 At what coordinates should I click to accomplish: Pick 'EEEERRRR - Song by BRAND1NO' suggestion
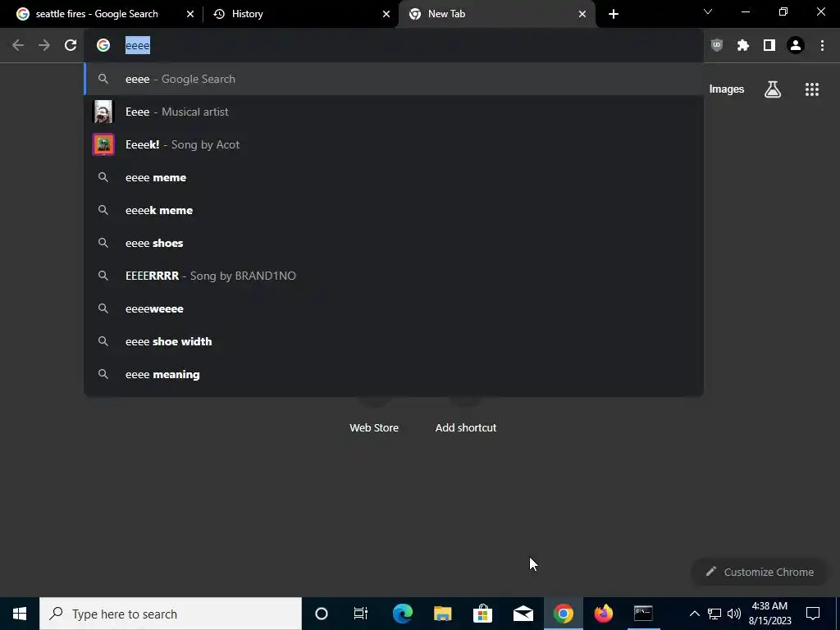394,276
